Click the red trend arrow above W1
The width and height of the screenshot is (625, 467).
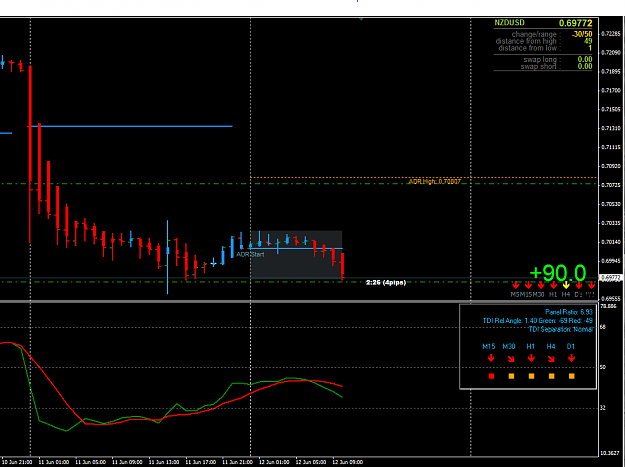point(592,285)
